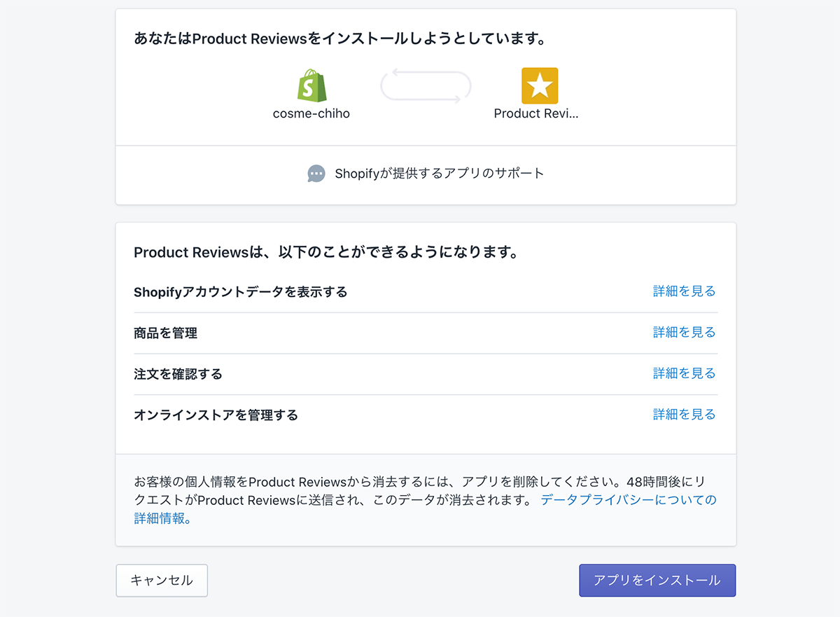Click the cosme-chiho store name
The width and height of the screenshot is (840, 617).
311,113
